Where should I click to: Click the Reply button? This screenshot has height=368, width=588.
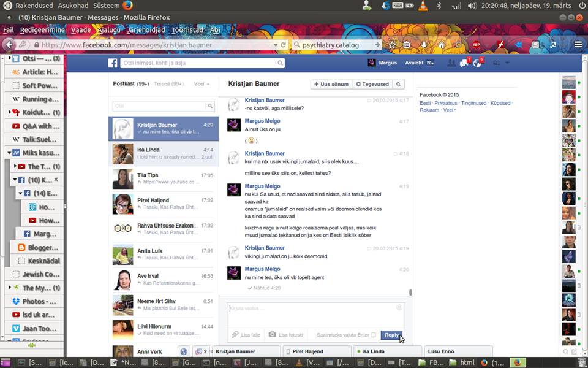point(391,335)
